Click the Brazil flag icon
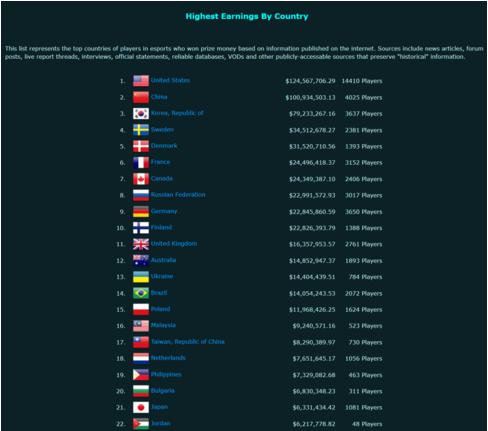The width and height of the screenshot is (488, 431). point(141,293)
